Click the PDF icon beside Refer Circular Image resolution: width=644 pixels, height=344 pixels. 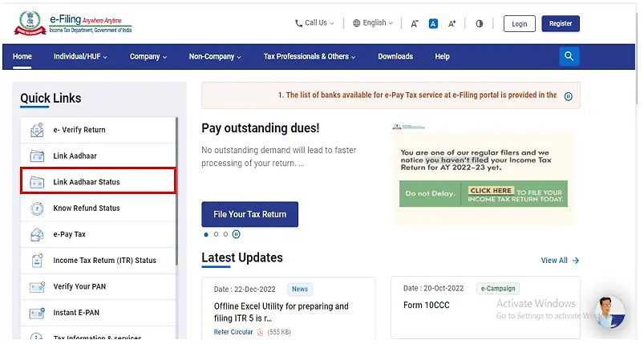pyautogui.click(x=260, y=332)
